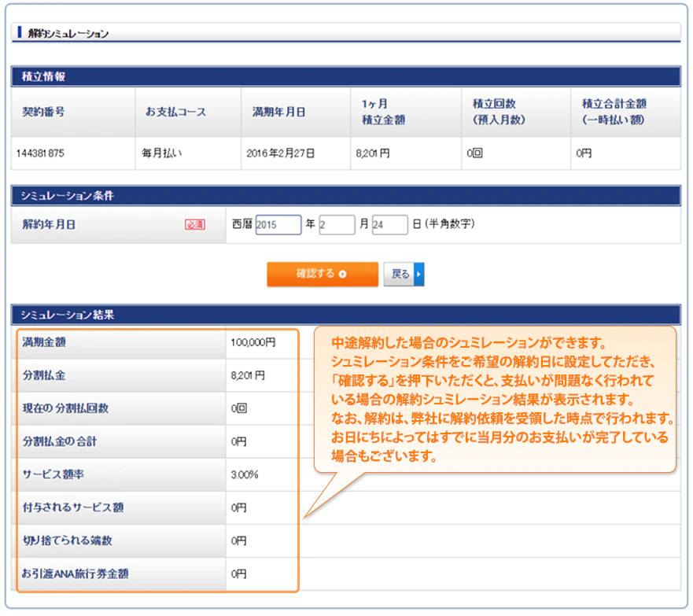693x616 pixels.
Task: Click the orange explanation callout box
Action: click(x=496, y=400)
